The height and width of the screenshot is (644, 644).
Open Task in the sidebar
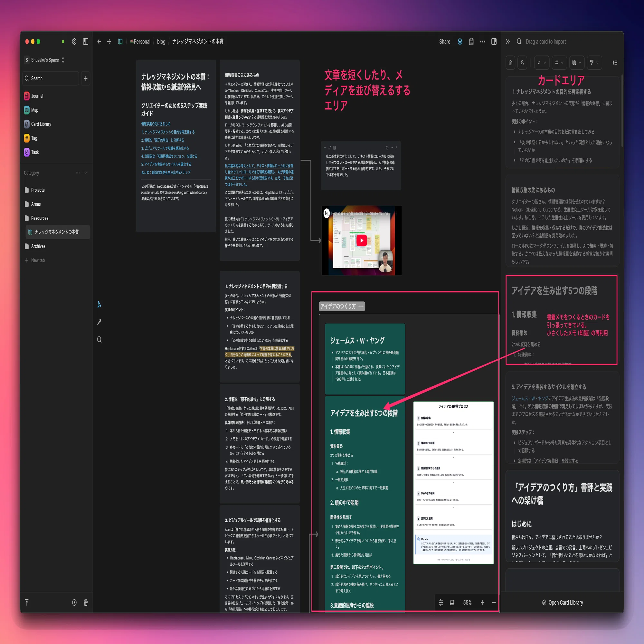pos(31,152)
